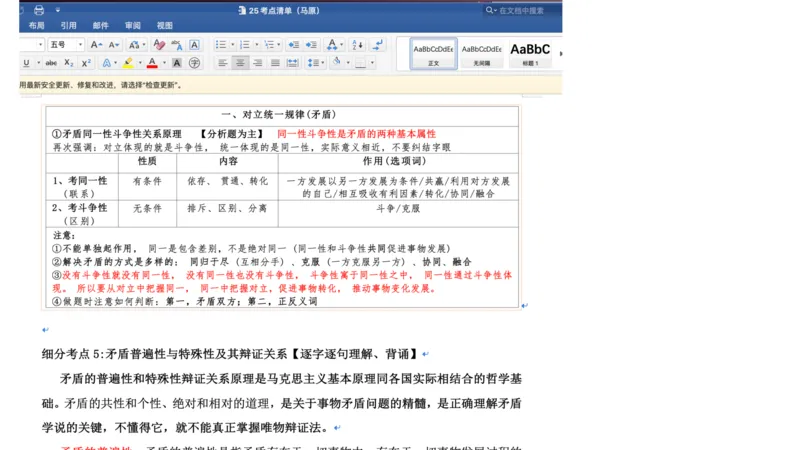Clear all formatting with the eraser icon
Image resolution: width=800 pixels, height=450 pixels.
[159, 45]
